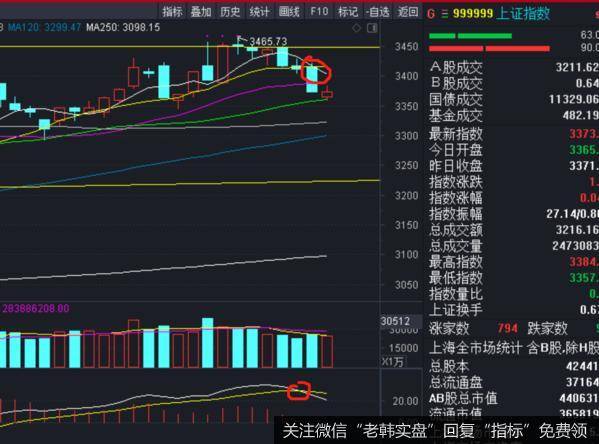
Task: Click the G flag icon in header
Action: [x=431, y=14]
